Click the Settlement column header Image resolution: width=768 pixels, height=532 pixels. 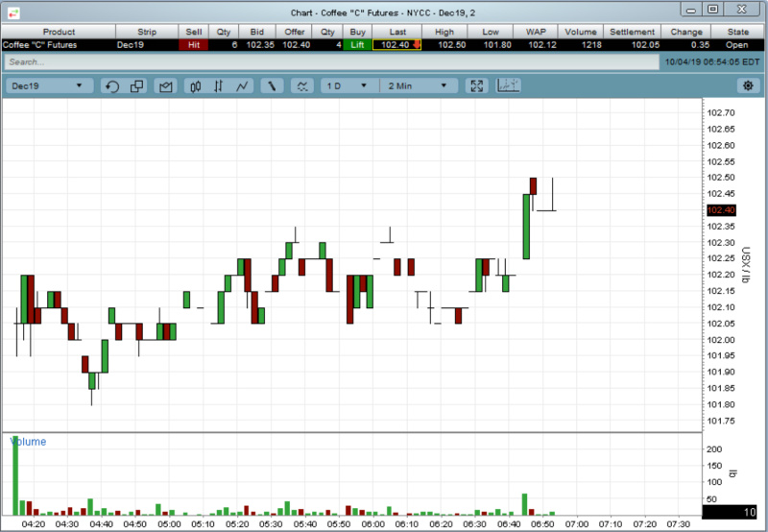pos(633,32)
